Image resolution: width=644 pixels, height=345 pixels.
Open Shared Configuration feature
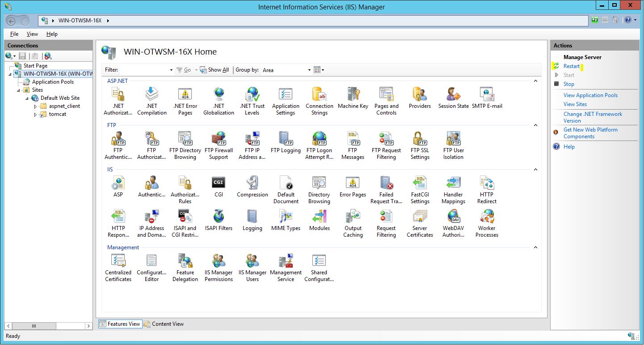(319, 268)
